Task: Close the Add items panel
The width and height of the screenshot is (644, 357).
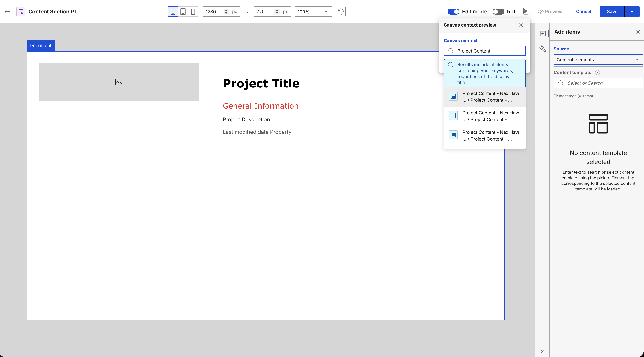Action: pyautogui.click(x=638, y=32)
